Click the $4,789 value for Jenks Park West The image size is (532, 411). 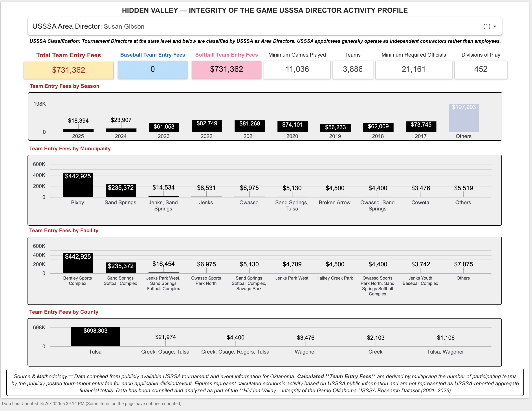[x=292, y=264]
